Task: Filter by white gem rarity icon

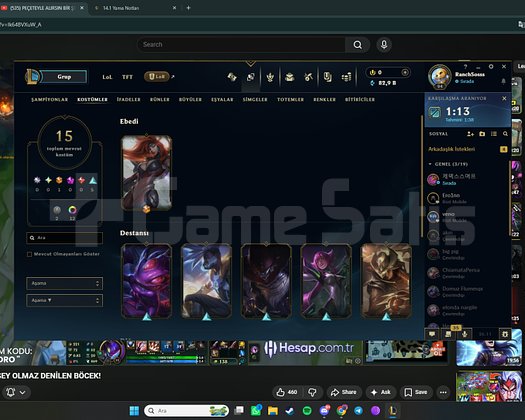Action: 37,180
